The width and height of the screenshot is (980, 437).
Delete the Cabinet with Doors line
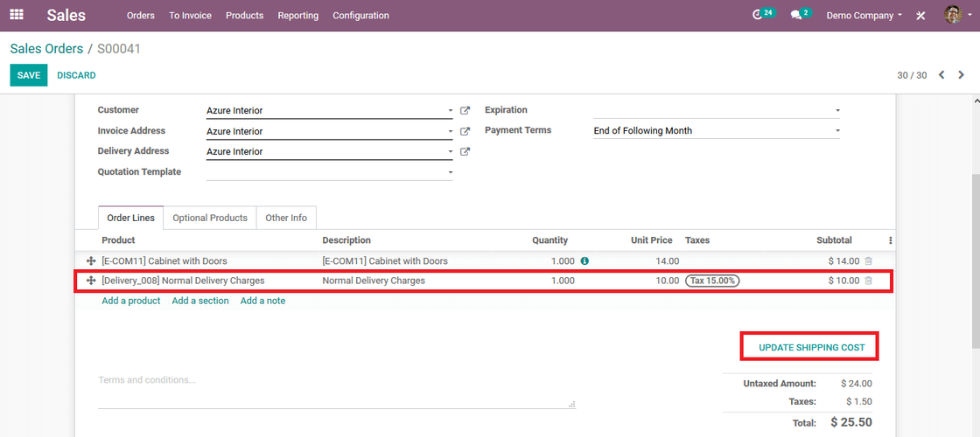pos(868,261)
